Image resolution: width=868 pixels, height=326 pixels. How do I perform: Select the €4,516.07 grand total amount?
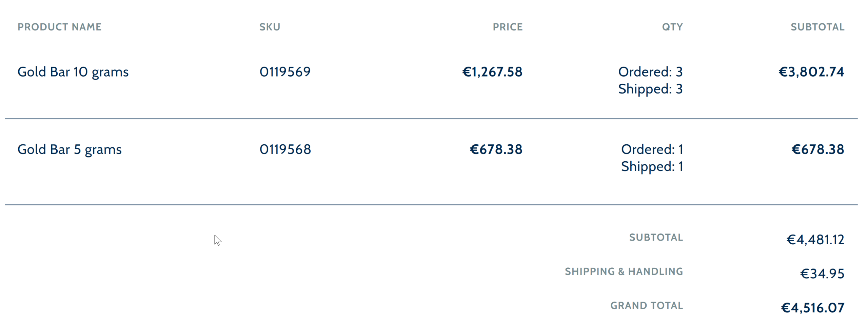812,308
